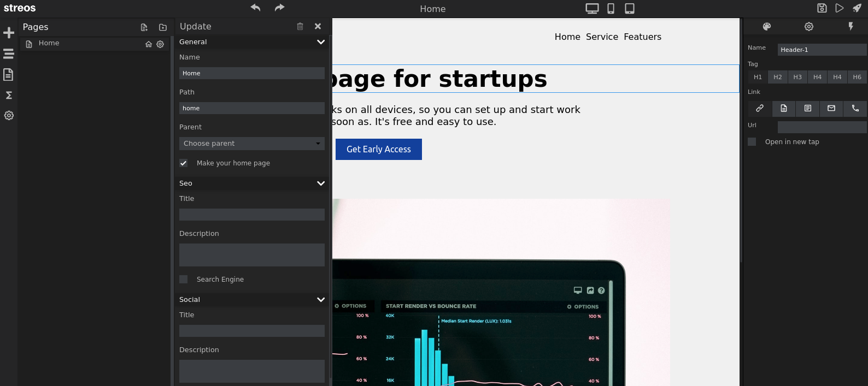Publish the site with the rocket icon
The image size is (868, 386).
(857, 8)
